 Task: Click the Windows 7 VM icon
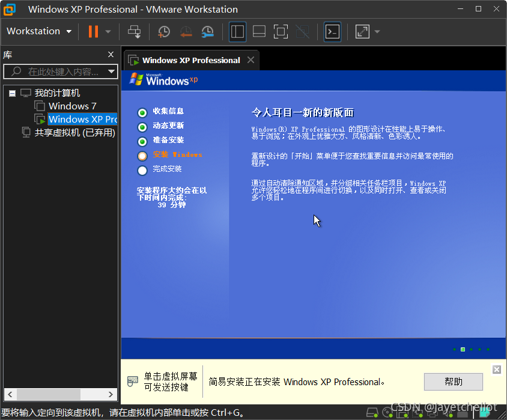[40, 106]
